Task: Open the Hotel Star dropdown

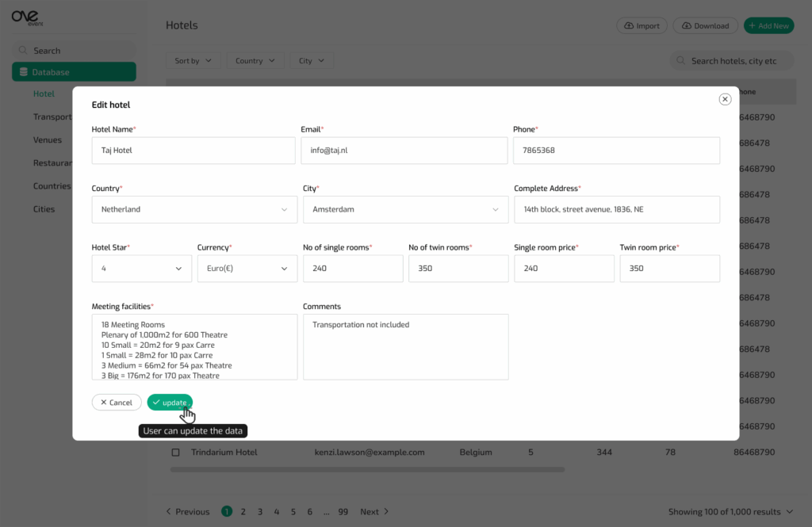Action: (141, 269)
